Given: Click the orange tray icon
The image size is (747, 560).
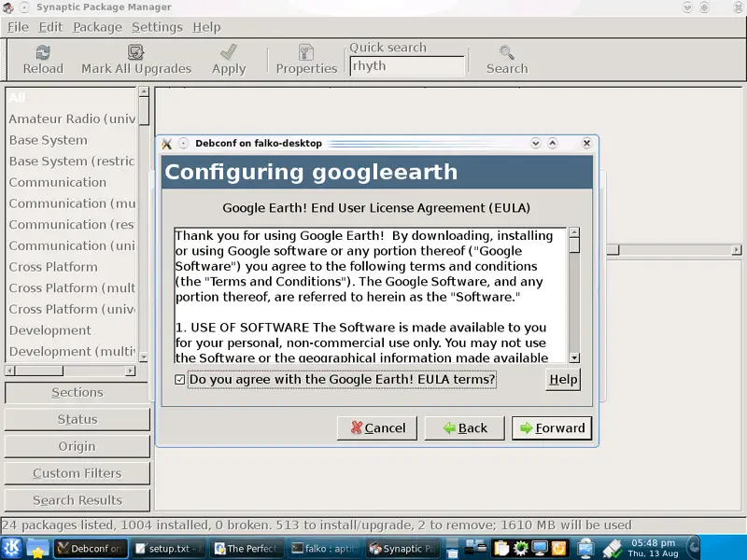Looking at the screenshot, I should pos(558,549).
